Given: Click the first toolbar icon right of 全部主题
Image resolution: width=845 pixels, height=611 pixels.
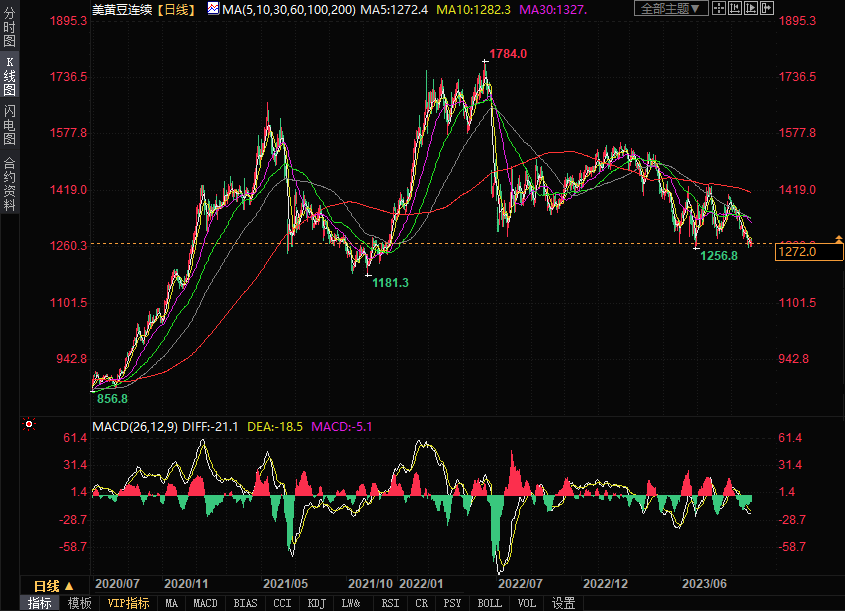Looking at the screenshot, I should click(x=720, y=8).
